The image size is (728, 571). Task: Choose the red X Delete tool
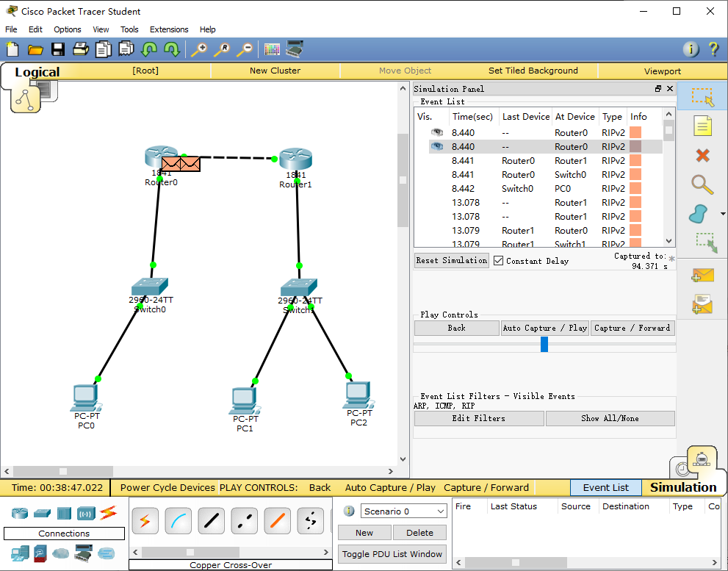[x=702, y=155]
